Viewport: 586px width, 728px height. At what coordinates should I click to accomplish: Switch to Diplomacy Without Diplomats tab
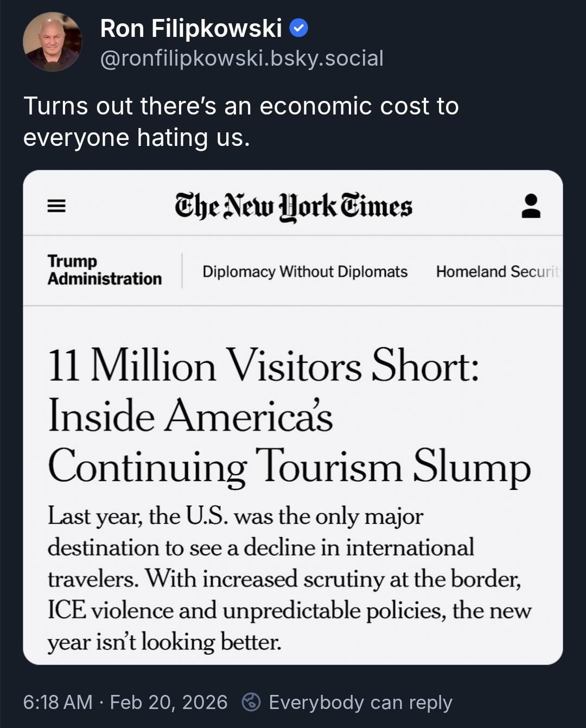click(x=305, y=271)
